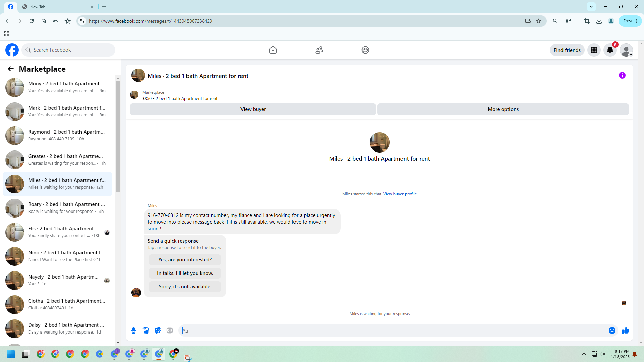Open the GIF picker icon

point(170,330)
